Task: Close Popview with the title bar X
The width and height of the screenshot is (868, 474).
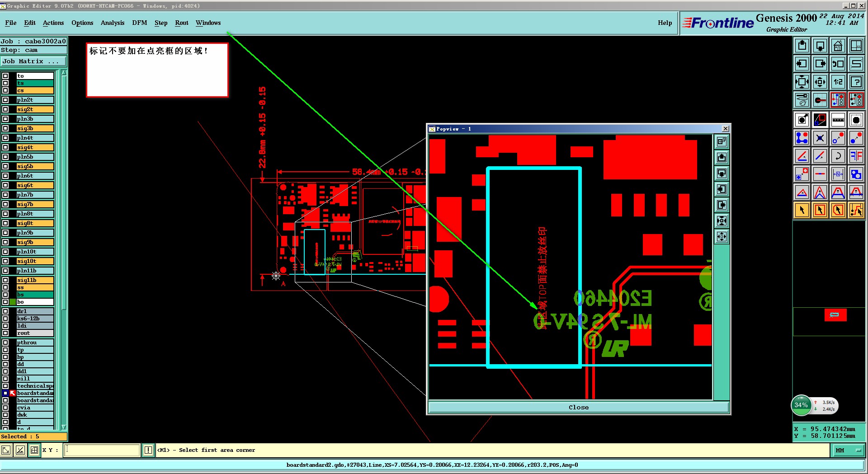Action: (726, 129)
